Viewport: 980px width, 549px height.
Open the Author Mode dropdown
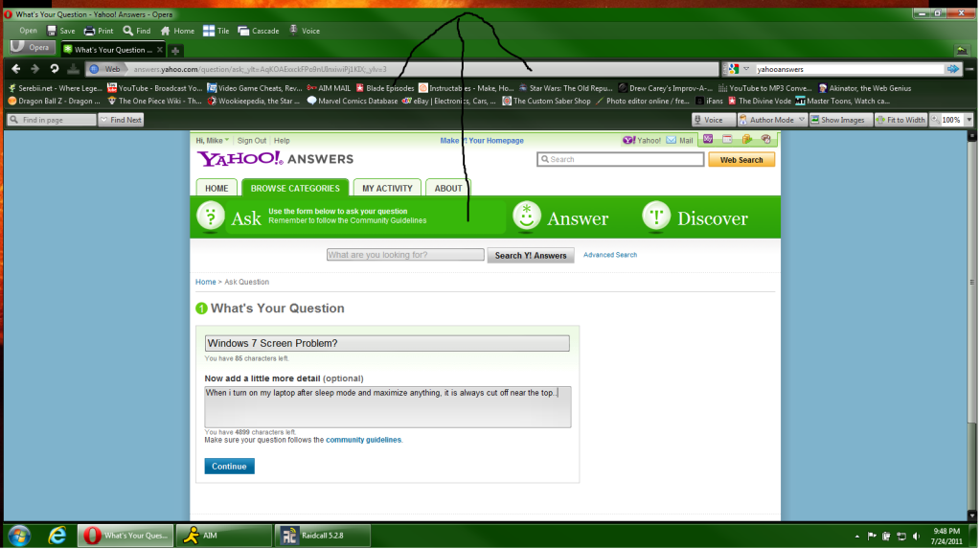[772, 120]
